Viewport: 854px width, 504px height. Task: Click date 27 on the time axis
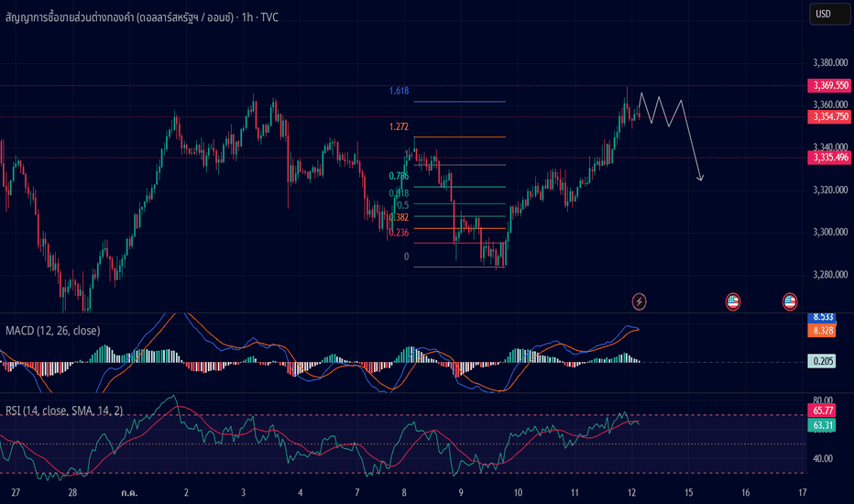click(16, 493)
